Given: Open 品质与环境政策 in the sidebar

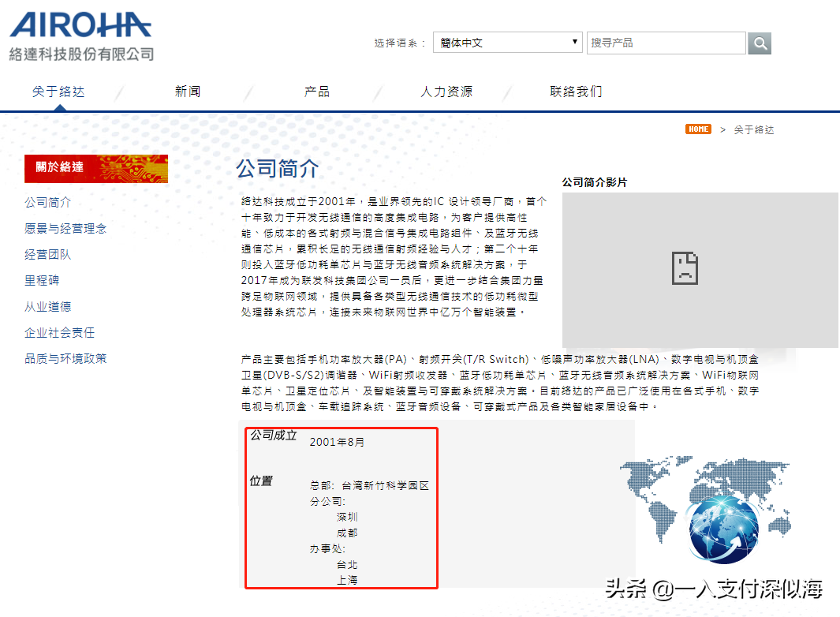Looking at the screenshot, I should click(65, 358).
